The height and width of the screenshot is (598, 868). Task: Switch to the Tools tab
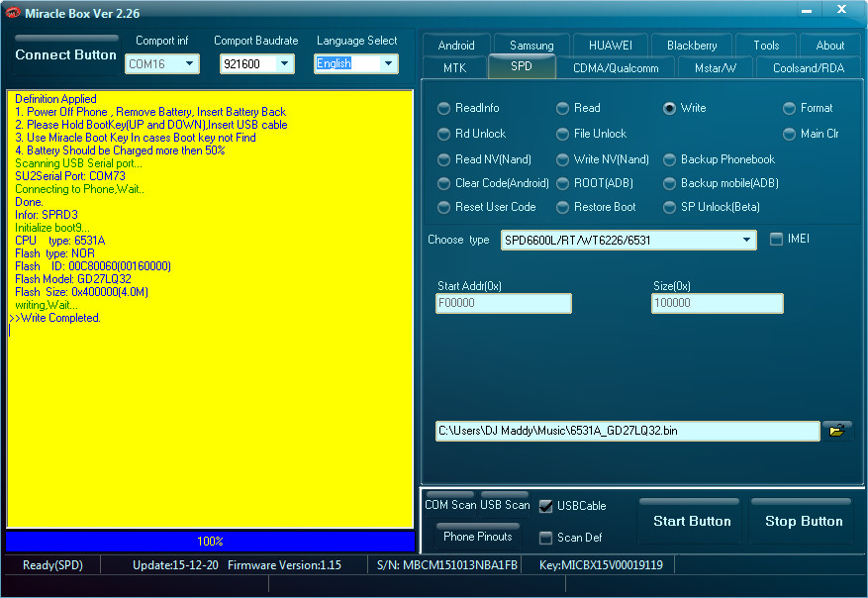coord(766,46)
